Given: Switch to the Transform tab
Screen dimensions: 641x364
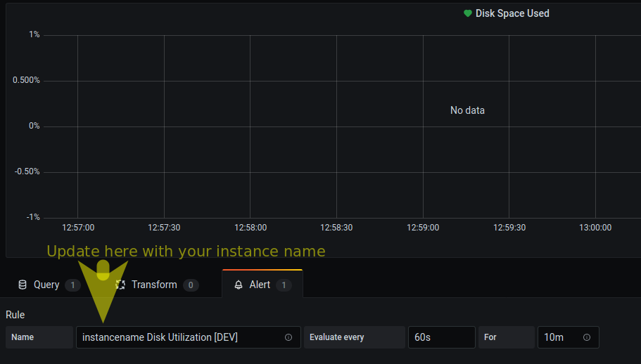Looking at the screenshot, I should [x=154, y=285].
